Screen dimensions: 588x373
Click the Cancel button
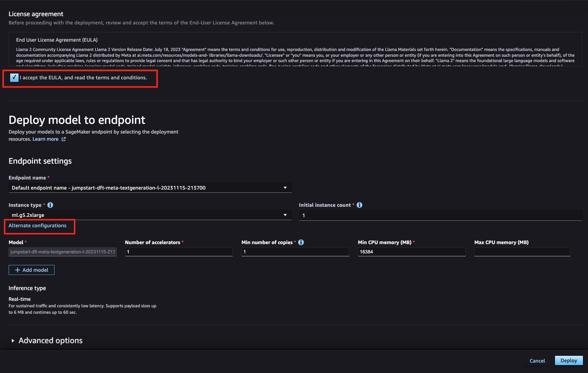[x=537, y=361]
